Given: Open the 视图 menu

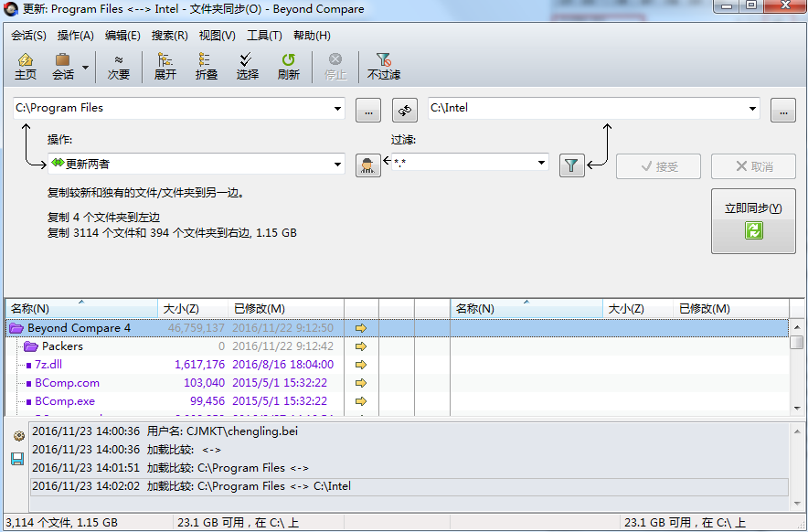Looking at the screenshot, I should coord(216,35).
